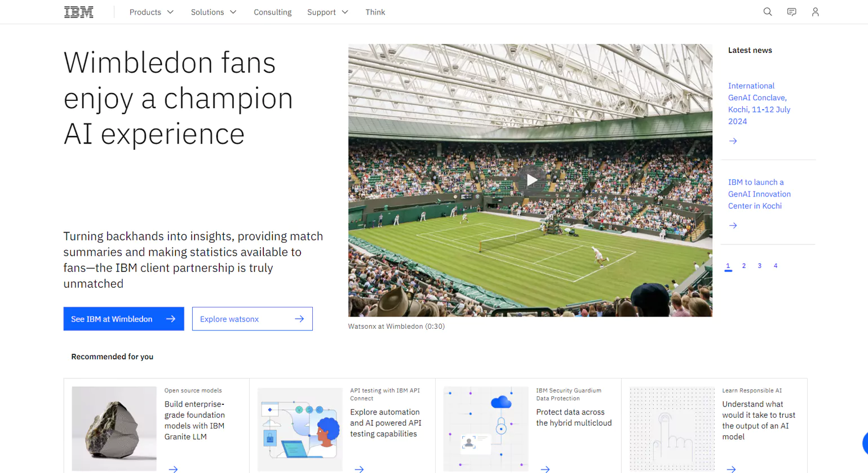Click See IBM at Wimbledon button

click(x=123, y=319)
